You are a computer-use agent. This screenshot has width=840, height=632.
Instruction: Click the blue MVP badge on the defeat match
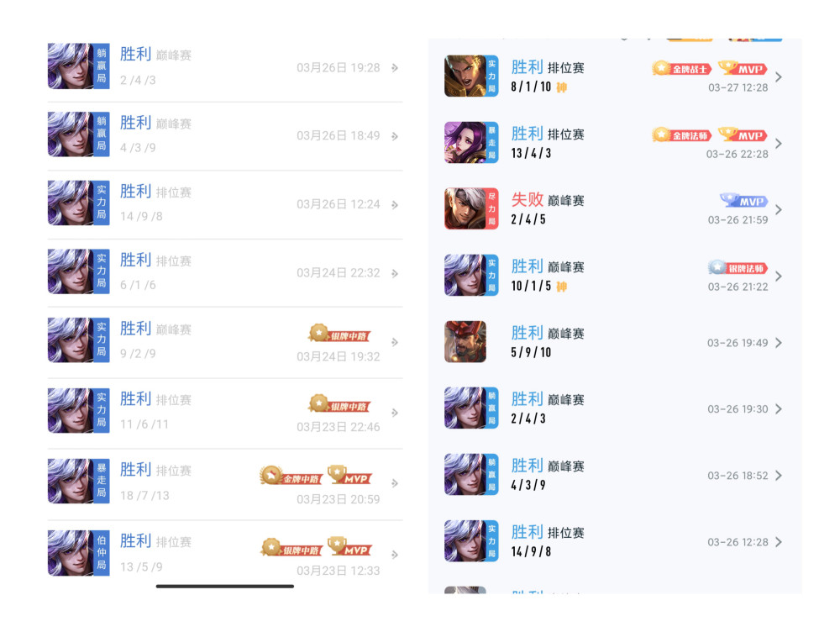[x=744, y=201]
